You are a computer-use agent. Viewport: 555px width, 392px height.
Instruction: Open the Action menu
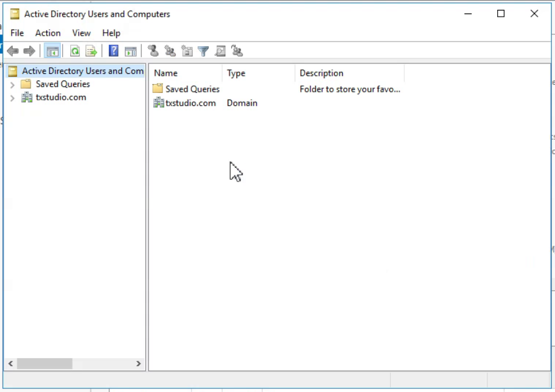tap(48, 33)
